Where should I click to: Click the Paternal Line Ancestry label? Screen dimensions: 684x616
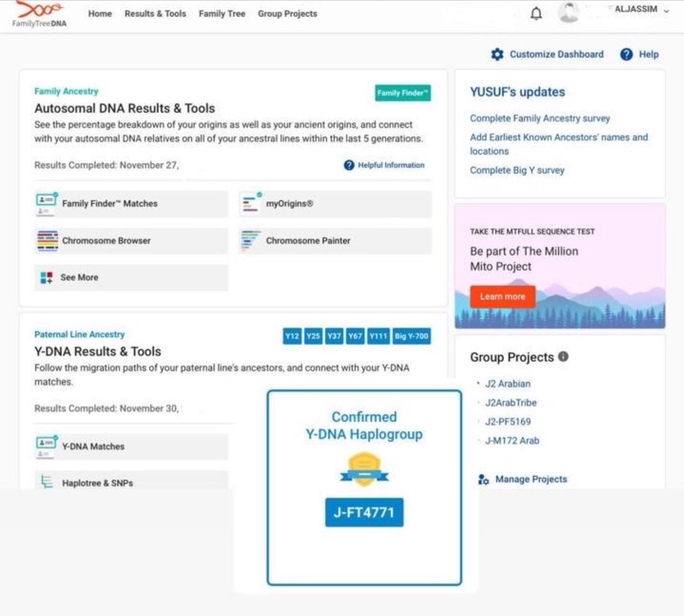[79, 334]
